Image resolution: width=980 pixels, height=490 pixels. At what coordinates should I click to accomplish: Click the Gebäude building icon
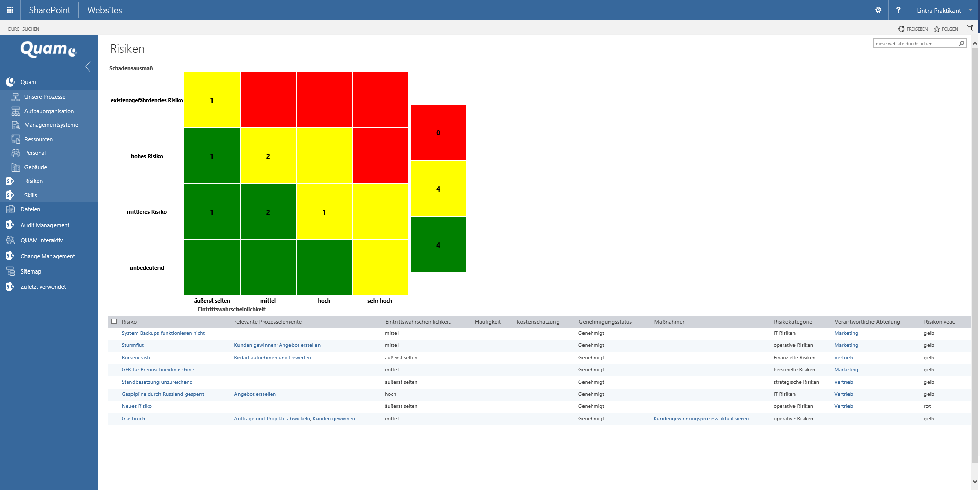coord(16,167)
